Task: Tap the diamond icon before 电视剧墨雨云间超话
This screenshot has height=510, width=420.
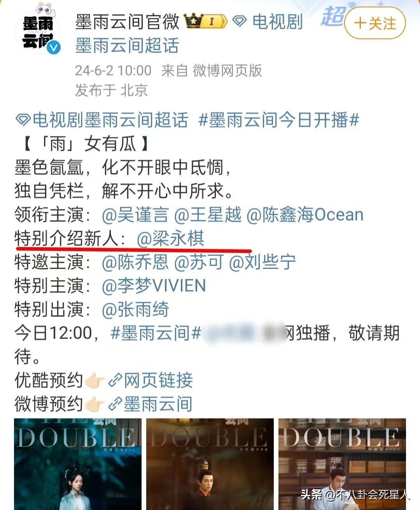Action: pos(23,120)
